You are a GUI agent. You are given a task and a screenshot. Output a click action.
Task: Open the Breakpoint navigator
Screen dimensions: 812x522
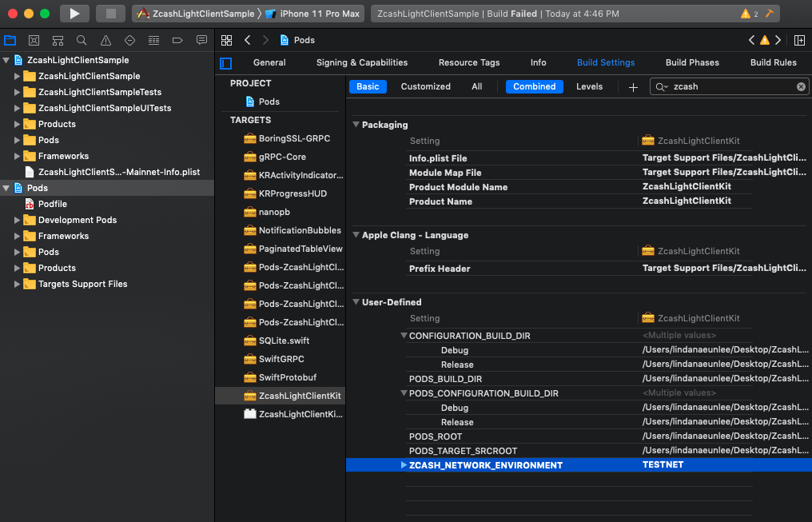pos(177,41)
